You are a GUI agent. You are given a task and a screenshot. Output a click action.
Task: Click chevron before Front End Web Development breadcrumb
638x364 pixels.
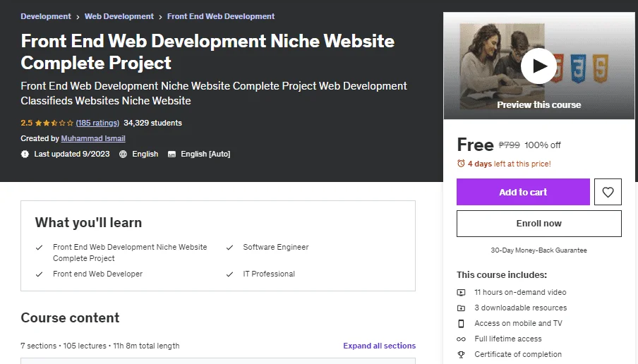pyautogui.click(x=160, y=17)
